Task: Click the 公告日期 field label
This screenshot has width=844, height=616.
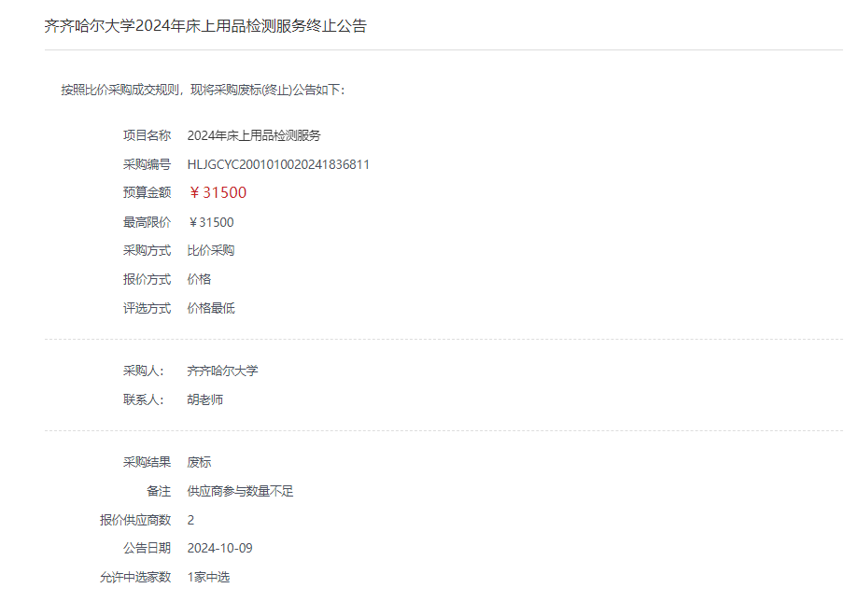Action: (147, 548)
